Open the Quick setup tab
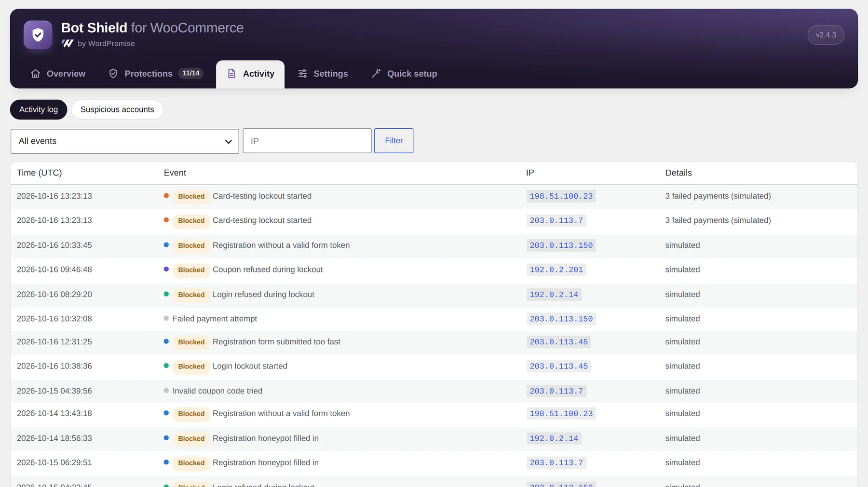This screenshot has width=868, height=487. click(x=404, y=74)
